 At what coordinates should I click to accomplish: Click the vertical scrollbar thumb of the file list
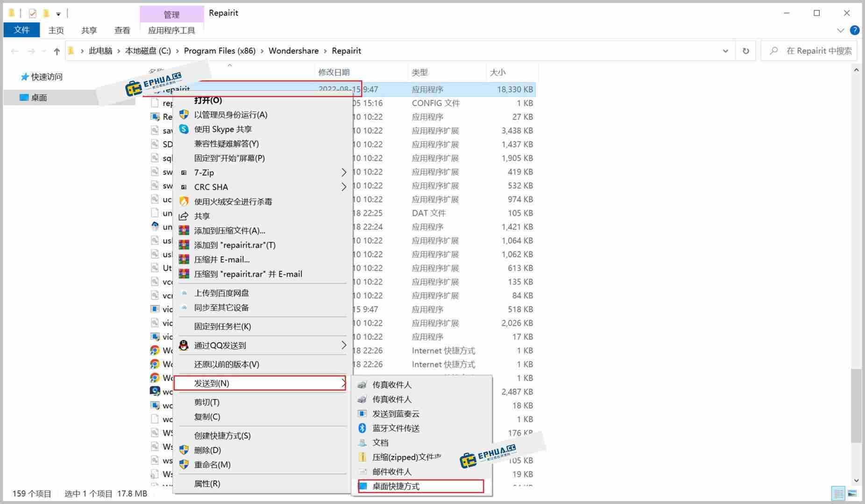pyautogui.click(x=856, y=405)
